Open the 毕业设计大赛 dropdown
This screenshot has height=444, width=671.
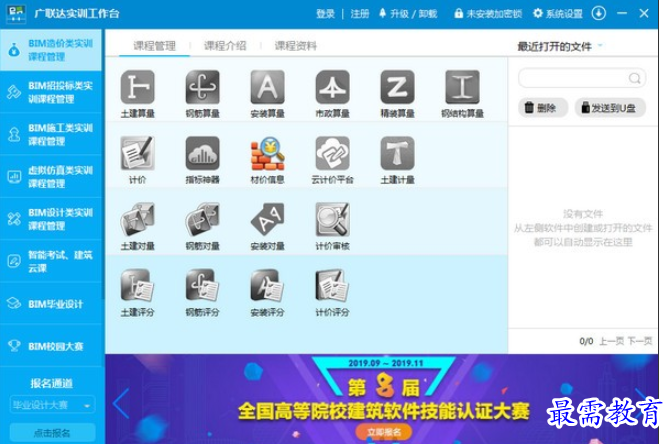point(52,405)
